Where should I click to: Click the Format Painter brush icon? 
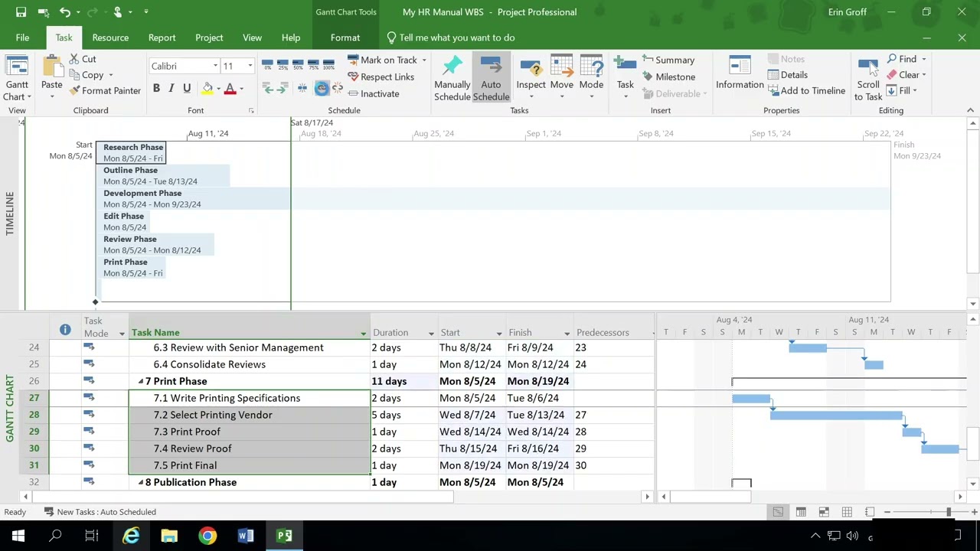[x=74, y=90]
